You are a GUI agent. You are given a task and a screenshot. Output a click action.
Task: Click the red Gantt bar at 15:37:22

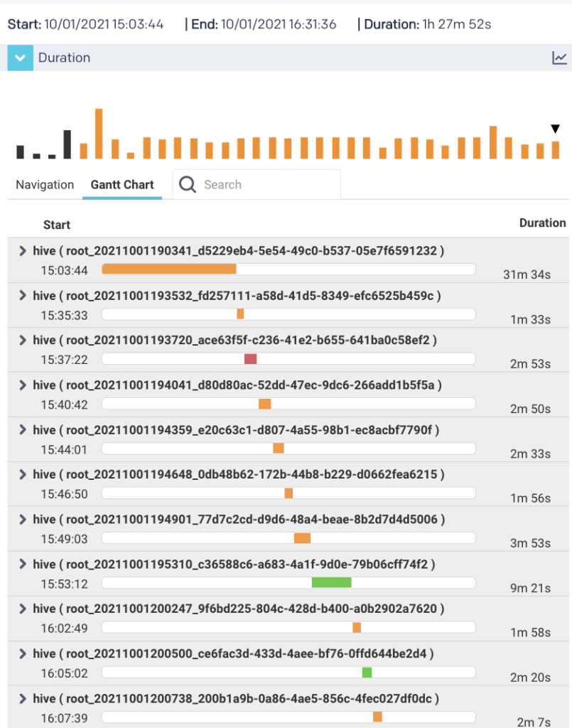pos(251,359)
